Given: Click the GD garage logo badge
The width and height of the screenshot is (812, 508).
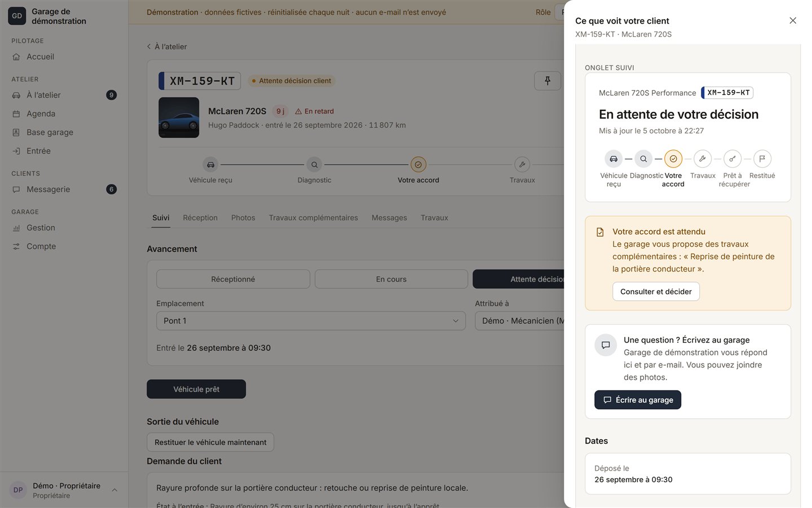Looking at the screenshot, I should tap(17, 16).
